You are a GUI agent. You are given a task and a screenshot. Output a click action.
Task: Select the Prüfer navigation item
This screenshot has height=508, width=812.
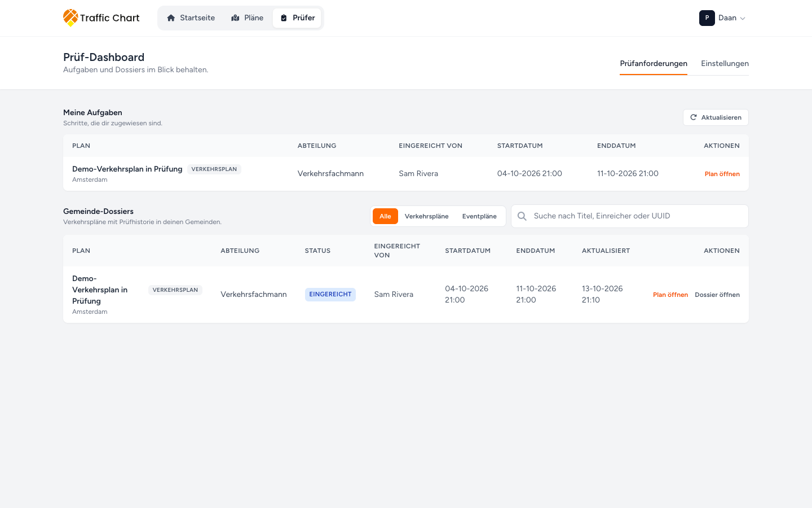(297, 18)
